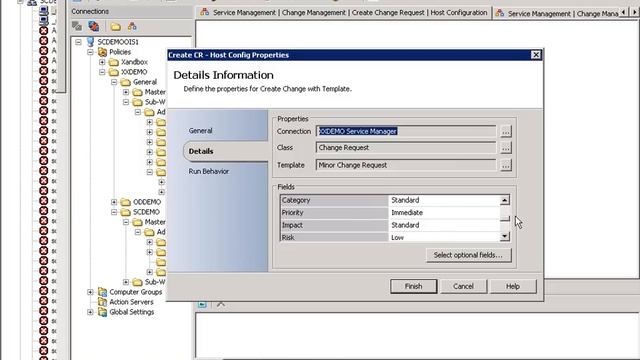
Task: Click Fields list scrollbar down arrow
Action: pyautogui.click(x=505, y=236)
